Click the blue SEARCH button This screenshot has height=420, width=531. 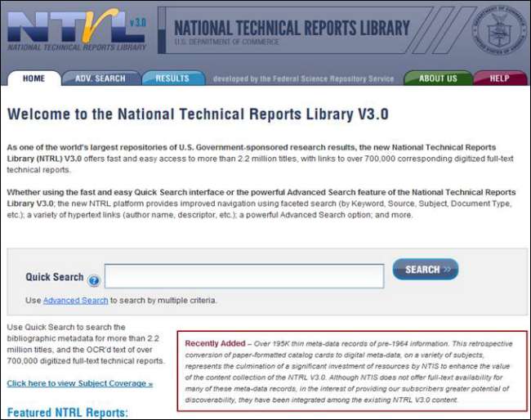tap(426, 270)
